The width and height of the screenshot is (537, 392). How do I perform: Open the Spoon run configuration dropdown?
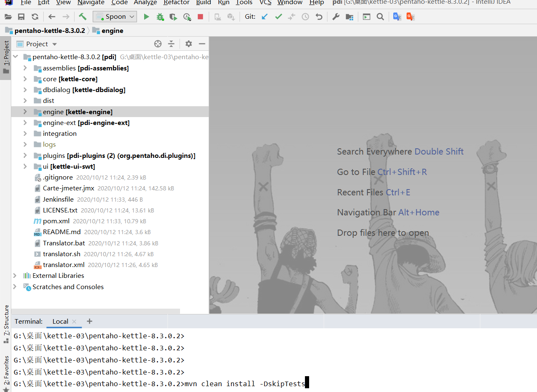point(115,17)
